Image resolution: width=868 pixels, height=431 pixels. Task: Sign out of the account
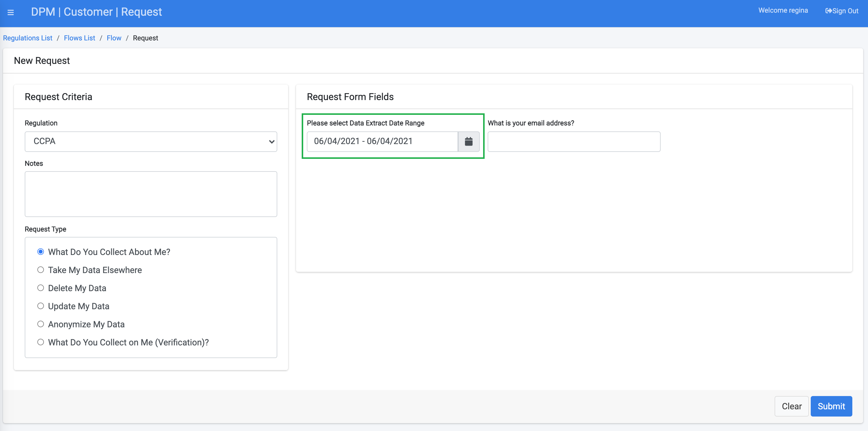[x=841, y=11]
